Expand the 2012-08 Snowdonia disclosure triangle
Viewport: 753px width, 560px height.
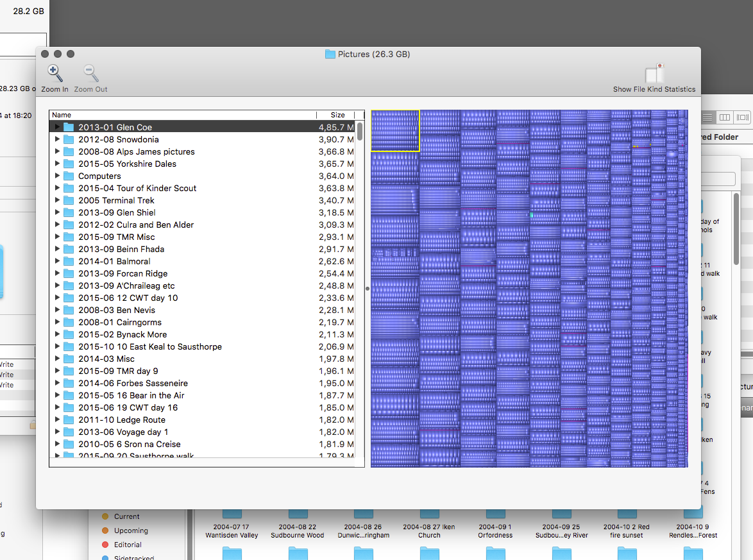pos(56,139)
